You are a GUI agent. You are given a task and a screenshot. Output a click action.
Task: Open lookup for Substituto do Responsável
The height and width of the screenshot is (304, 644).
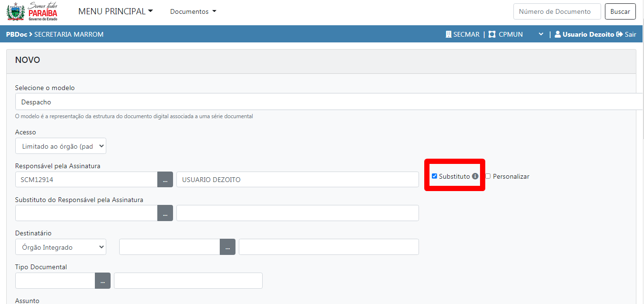(x=165, y=213)
